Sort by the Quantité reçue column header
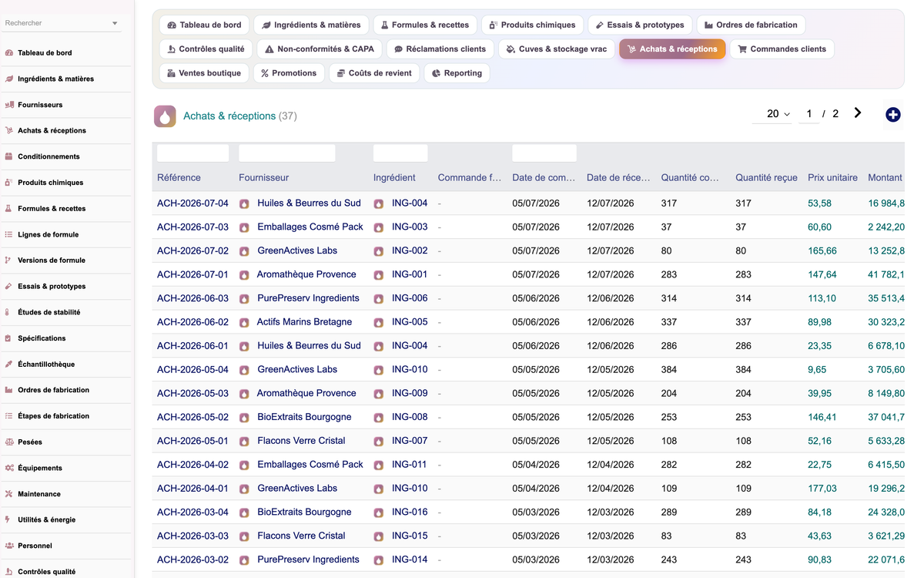 point(766,177)
